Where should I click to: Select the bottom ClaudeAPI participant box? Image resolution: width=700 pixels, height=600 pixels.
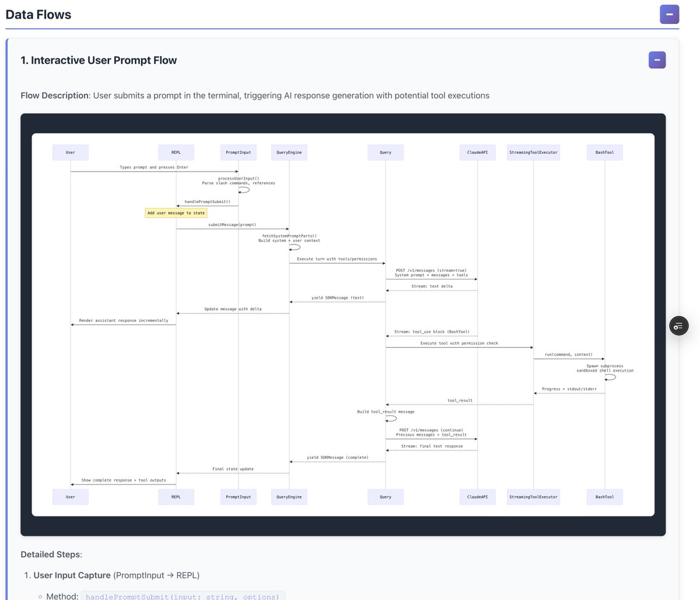click(478, 497)
